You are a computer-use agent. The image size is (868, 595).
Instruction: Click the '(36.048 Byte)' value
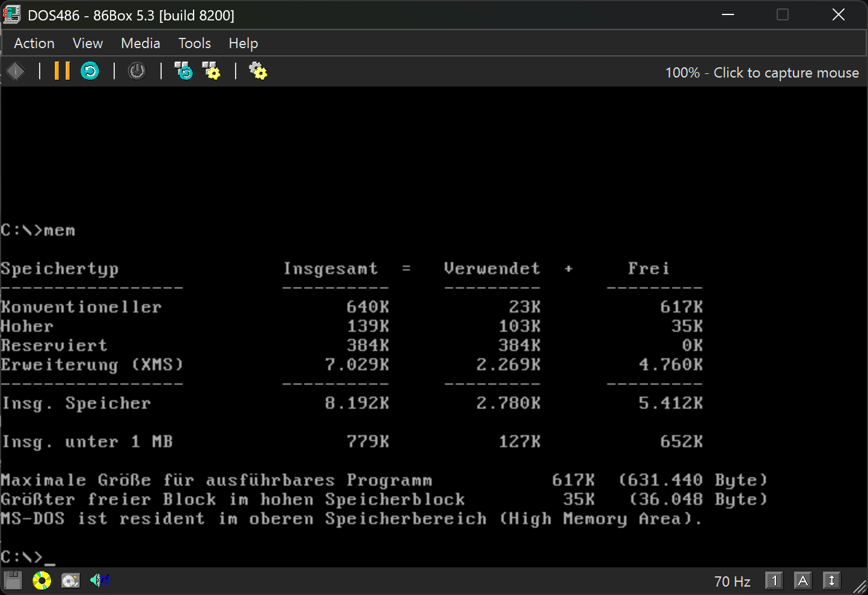(698, 499)
